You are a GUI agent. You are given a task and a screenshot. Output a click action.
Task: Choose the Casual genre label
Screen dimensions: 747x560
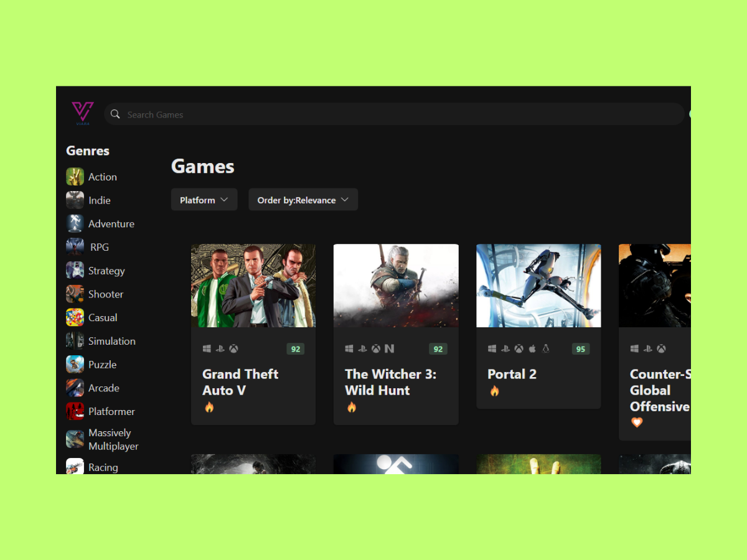coord(103,317)
